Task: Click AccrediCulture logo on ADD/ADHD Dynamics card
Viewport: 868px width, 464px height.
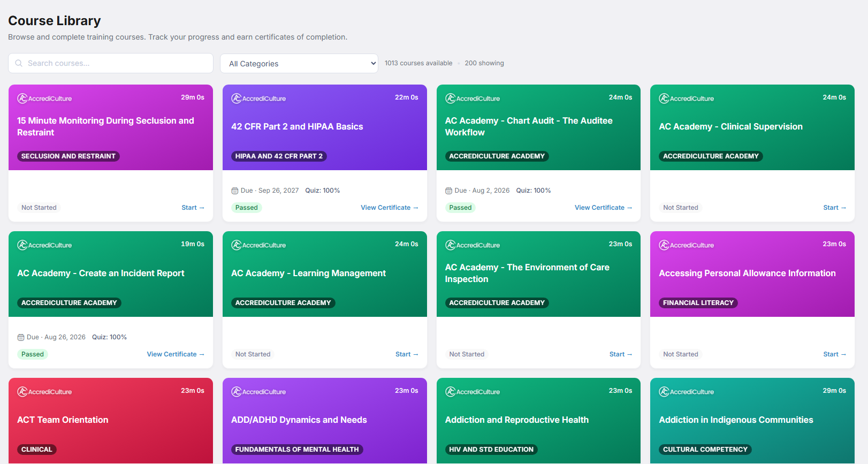Action: [x=258, y=392]
